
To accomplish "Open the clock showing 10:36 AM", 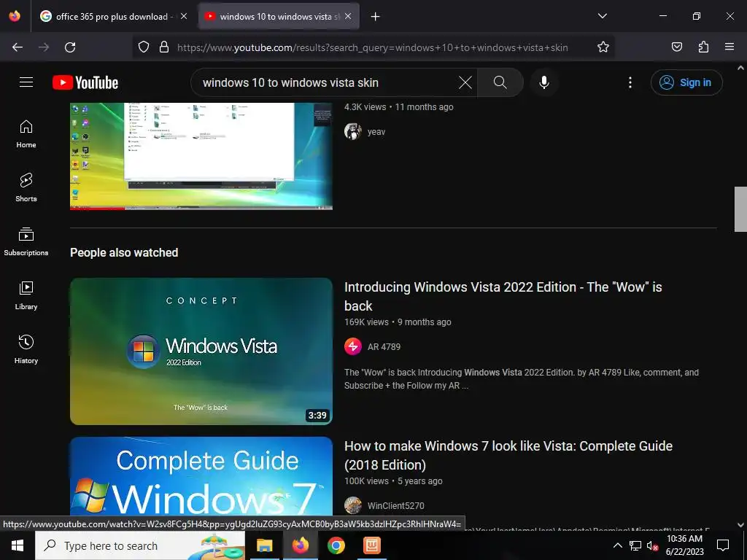I will (684, 545).
